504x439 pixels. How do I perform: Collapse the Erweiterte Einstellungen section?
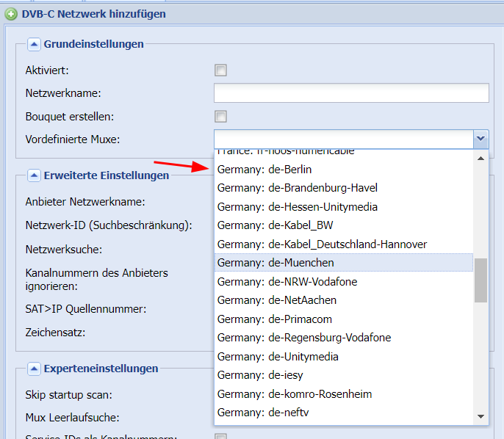[x=34, y=175]
